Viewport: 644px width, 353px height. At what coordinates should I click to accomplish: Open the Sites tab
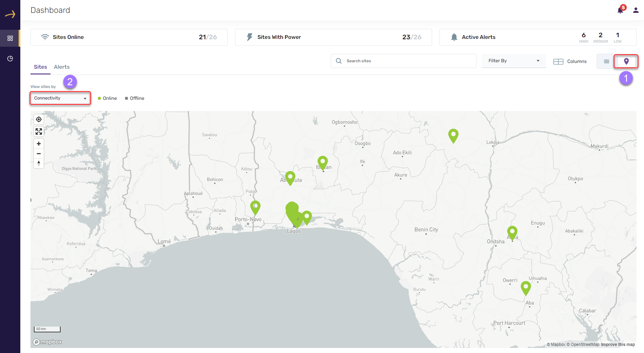point(40,67)
